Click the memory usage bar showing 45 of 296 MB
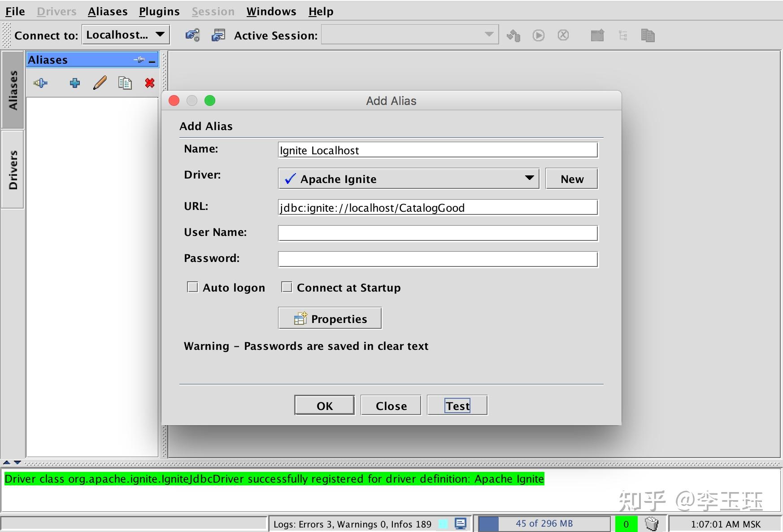Image resolution: width=783 pixels, height=532 pixels. point(544,523)
